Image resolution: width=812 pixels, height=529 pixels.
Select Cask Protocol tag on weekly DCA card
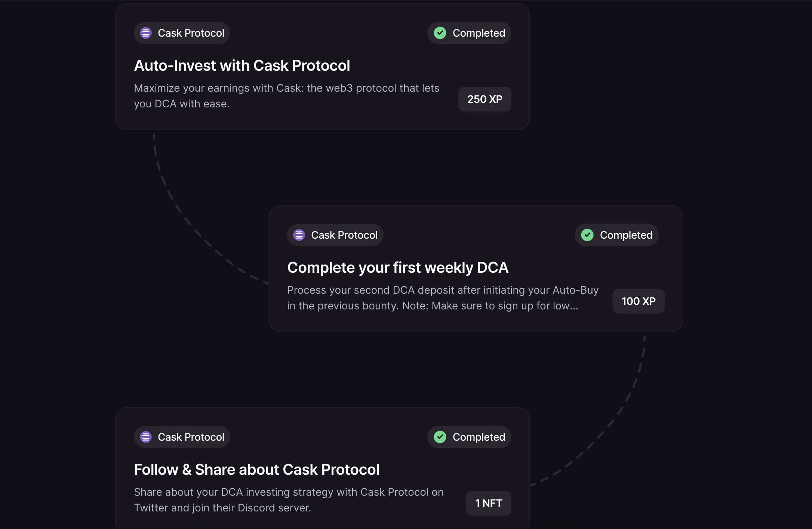(335, 235)
